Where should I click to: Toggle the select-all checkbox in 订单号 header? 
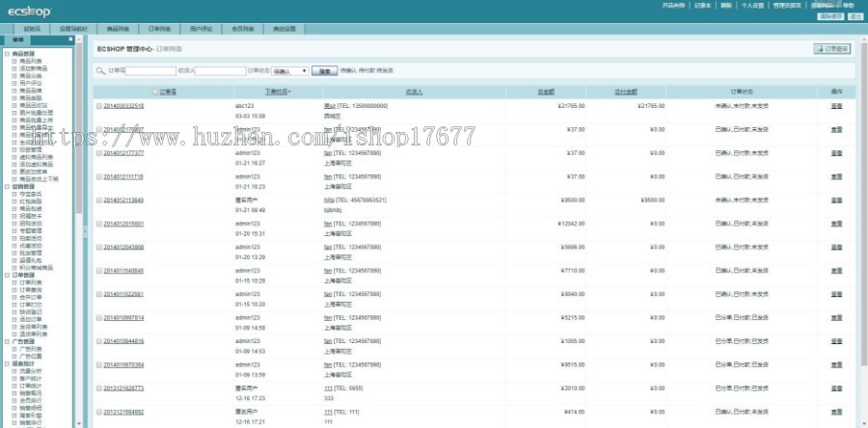point(155,92)
